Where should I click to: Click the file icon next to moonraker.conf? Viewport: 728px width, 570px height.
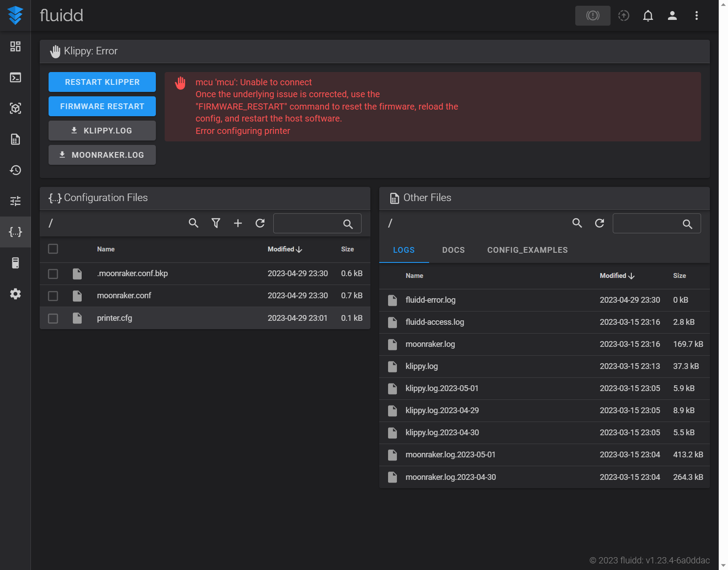point(77,296)
